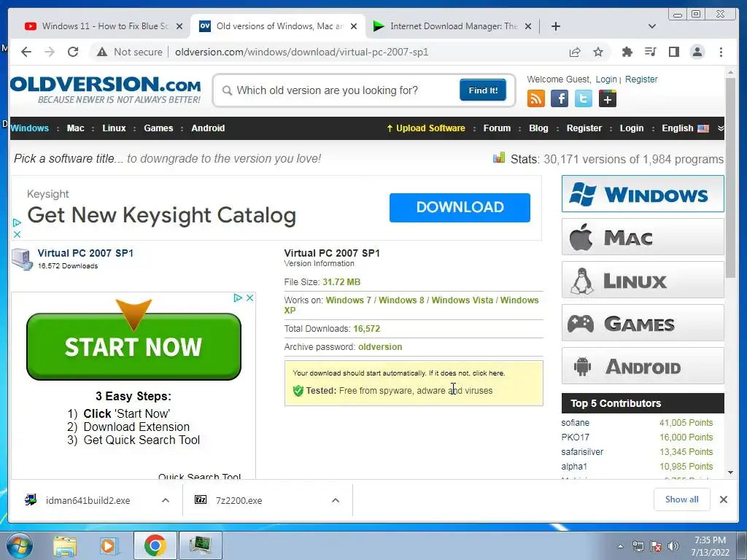Click the page vertical scrollbar thumb
Screen dimensions: 747x560
click(730, 177)
